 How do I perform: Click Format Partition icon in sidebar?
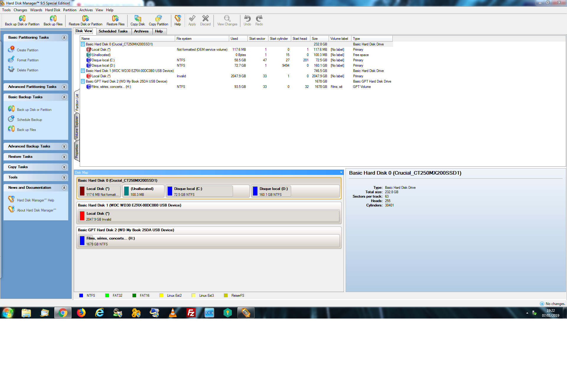pyautogui.click(x=11, y=59)
